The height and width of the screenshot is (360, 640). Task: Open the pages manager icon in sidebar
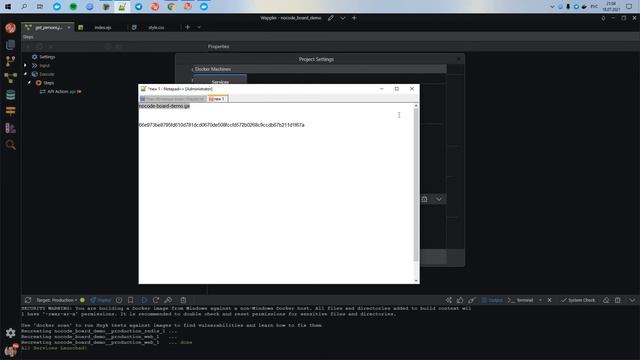11,44
